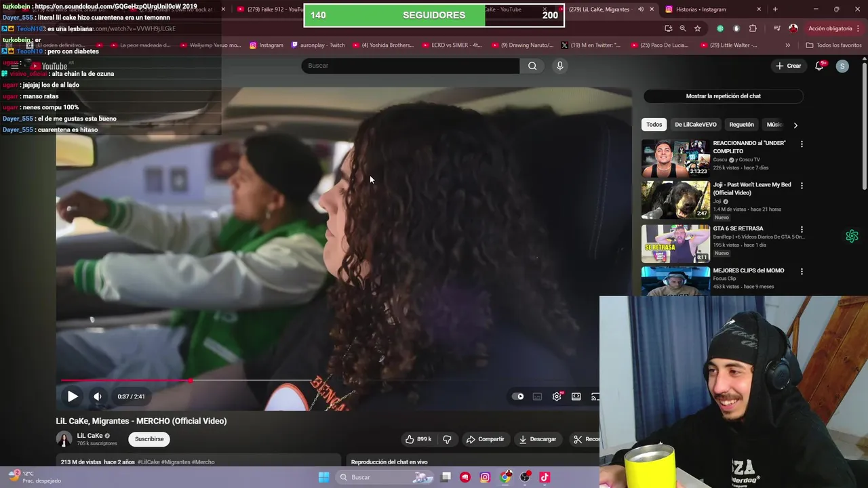Select the De LilCakeVEVO filter chip
This screenshot has height=488, width=868.
[x=696, y=125]
